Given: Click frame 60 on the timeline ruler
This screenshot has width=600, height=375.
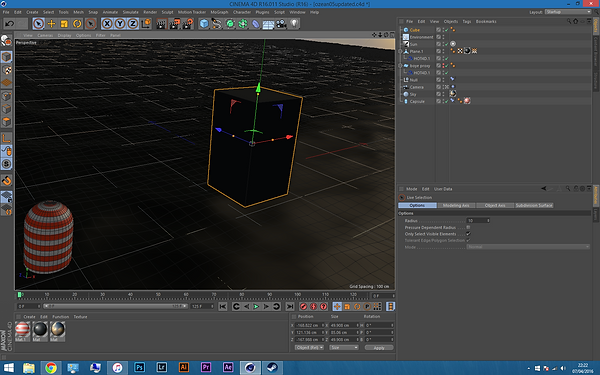Looking at the screenshot, I should click(186, 295).
